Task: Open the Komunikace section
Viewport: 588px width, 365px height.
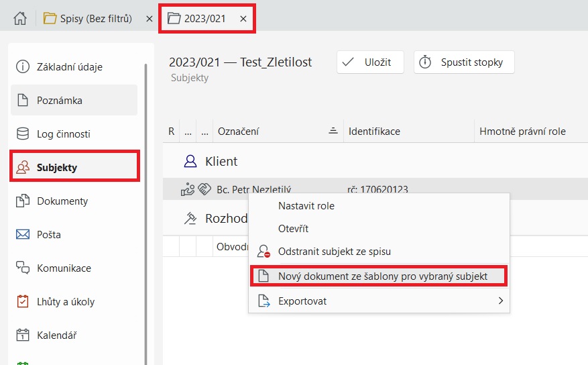Action: pos(74,268)
